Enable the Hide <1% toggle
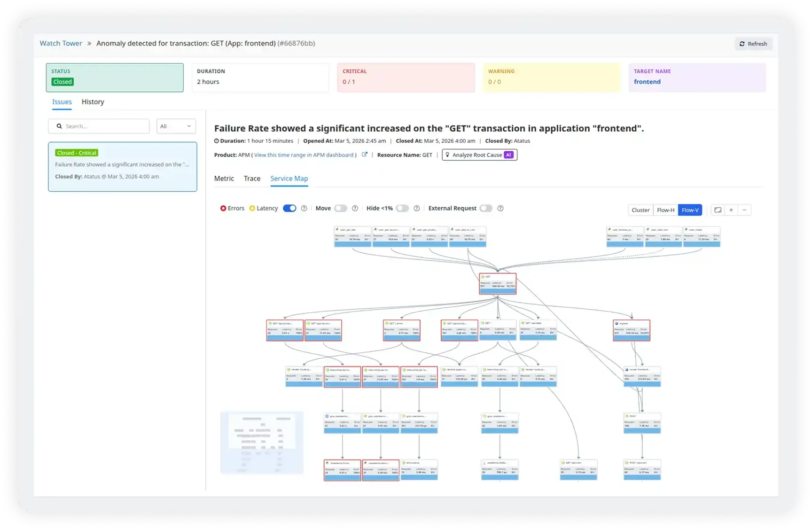This screenshot has height=530, width=812. [402, 208]
